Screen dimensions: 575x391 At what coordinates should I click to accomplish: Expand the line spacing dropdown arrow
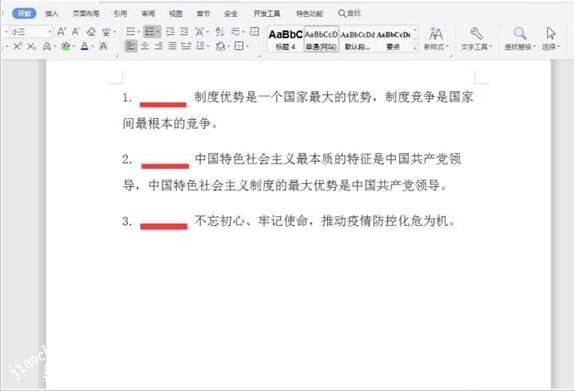tap(208, 46)
